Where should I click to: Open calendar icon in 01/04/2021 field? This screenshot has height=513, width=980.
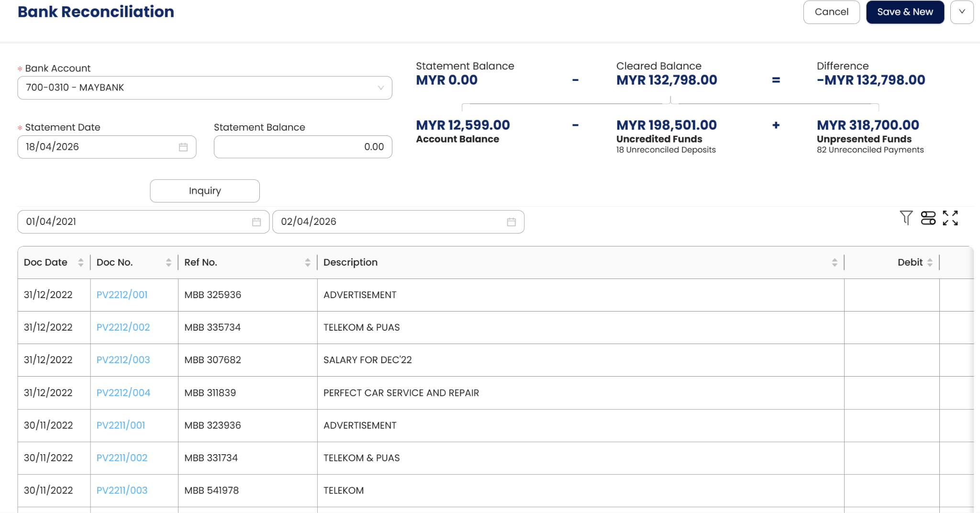pos(256,222)
